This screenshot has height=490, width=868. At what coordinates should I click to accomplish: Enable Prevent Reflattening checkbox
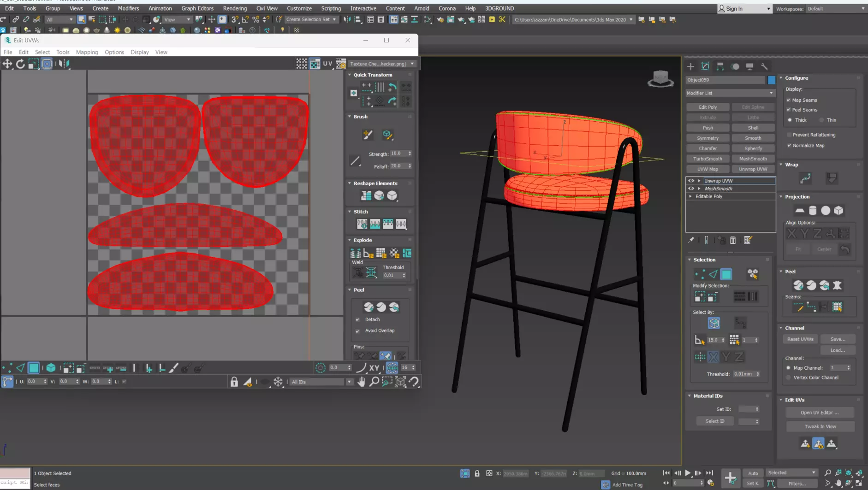tap(789, 135)
